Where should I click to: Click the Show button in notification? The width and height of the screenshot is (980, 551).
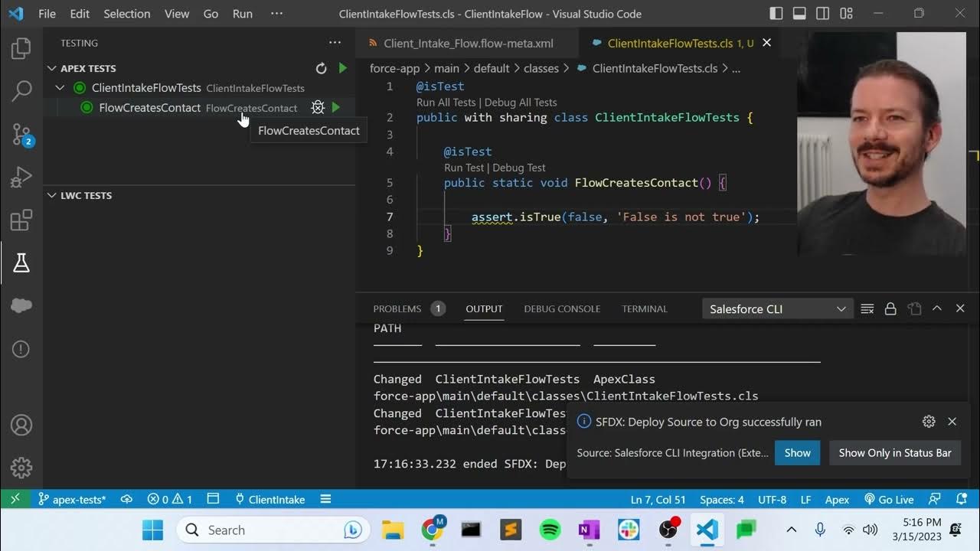[x=797, y=452]
